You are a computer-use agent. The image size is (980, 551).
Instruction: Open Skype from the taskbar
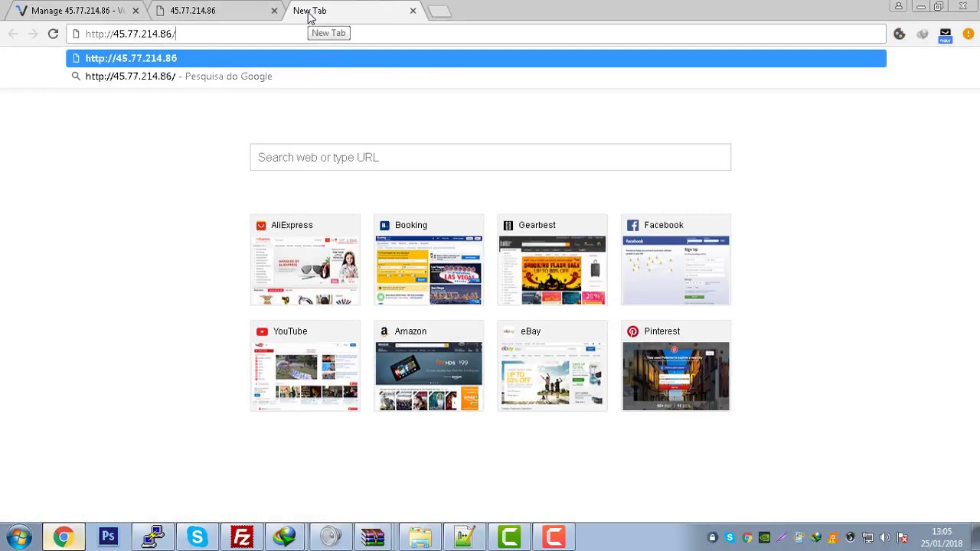click(x=197, y=537)
